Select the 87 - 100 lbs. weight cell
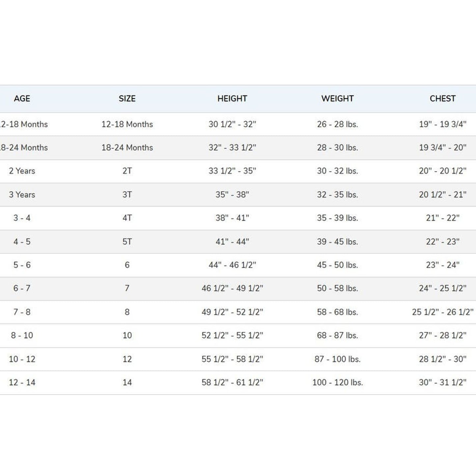Image resolution: width=476 pixels, height=476 pixels. (x=337, y=359)
